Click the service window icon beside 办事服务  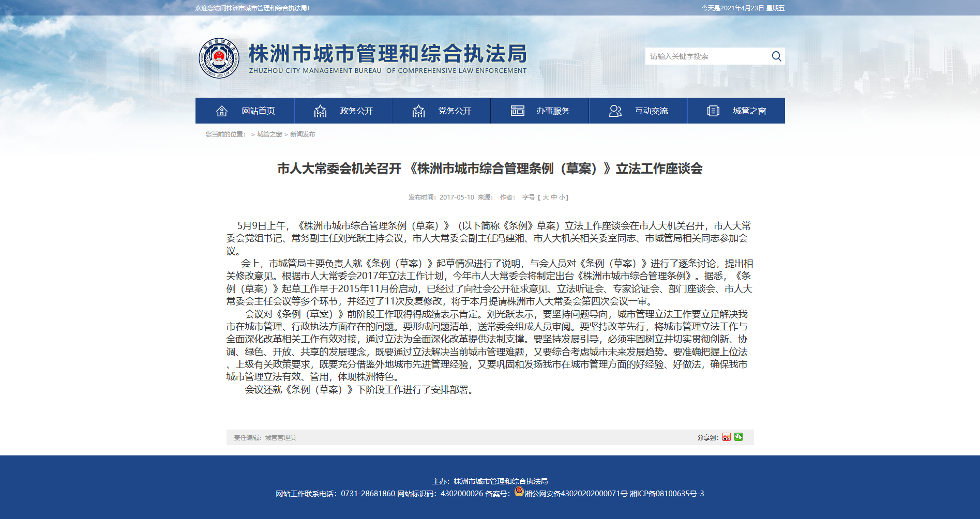click(x=517, y=111)
